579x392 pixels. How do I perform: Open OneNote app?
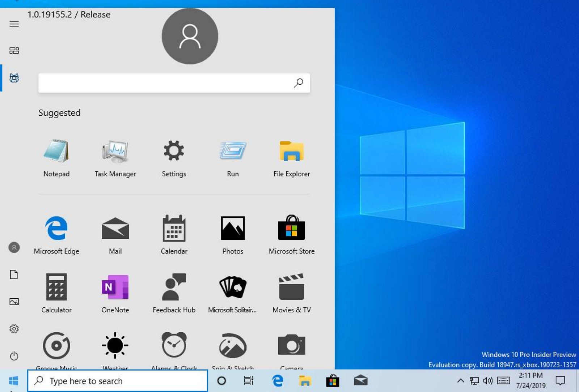click(x=115, y=294)
